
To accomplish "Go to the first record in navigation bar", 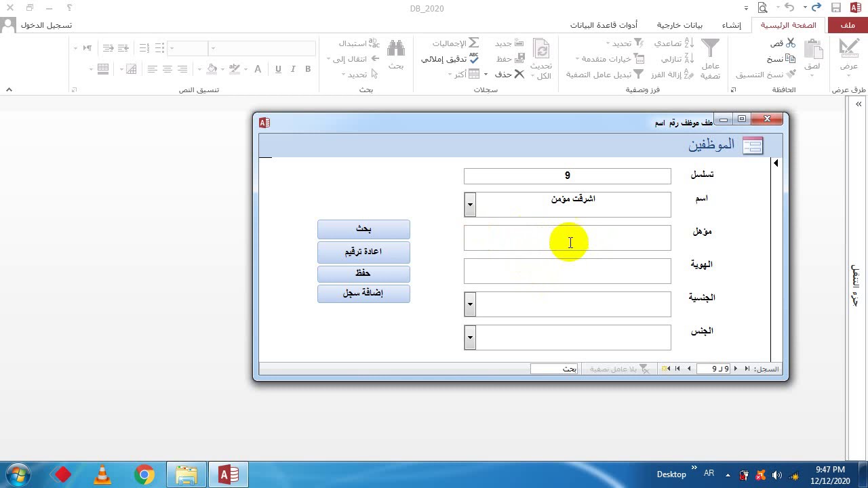I will click(747, 369).
